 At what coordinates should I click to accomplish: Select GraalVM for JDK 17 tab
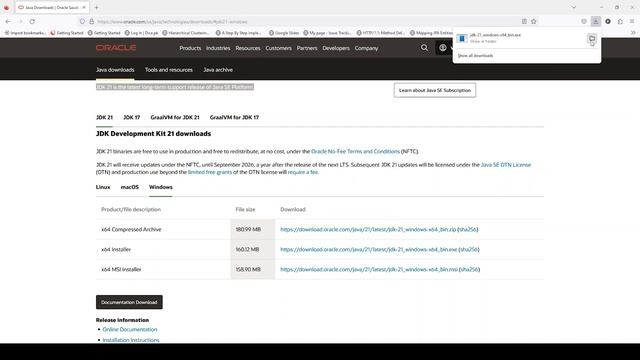234,118
